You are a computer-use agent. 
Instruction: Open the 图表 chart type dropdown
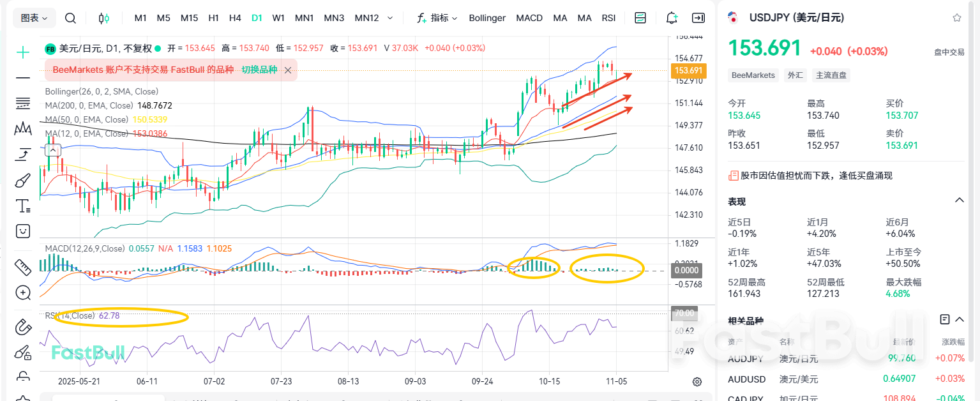tap(33, 18)
